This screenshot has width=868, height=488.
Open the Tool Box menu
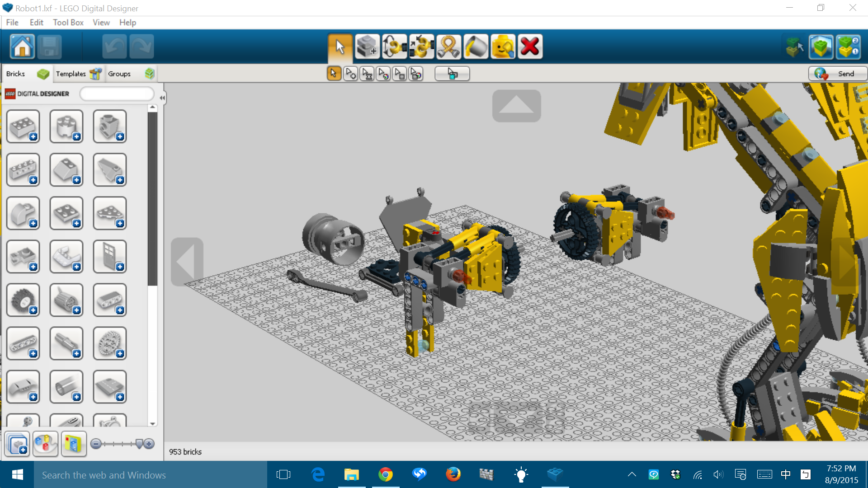tap(68, 22)
